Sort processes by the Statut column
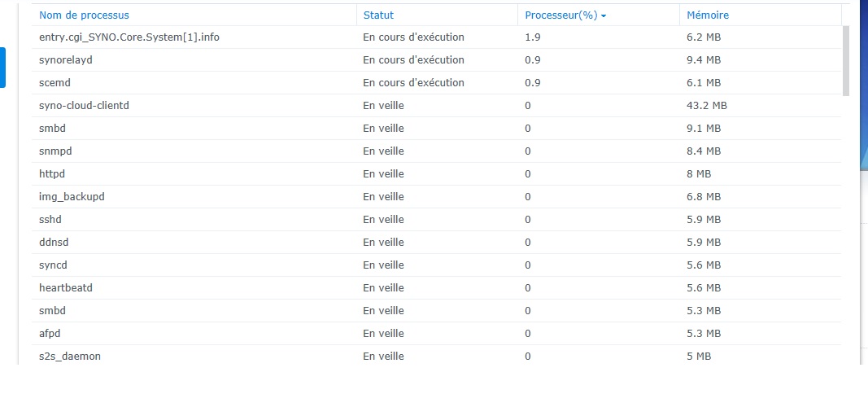Screen dimensions: 868x394 378,15
